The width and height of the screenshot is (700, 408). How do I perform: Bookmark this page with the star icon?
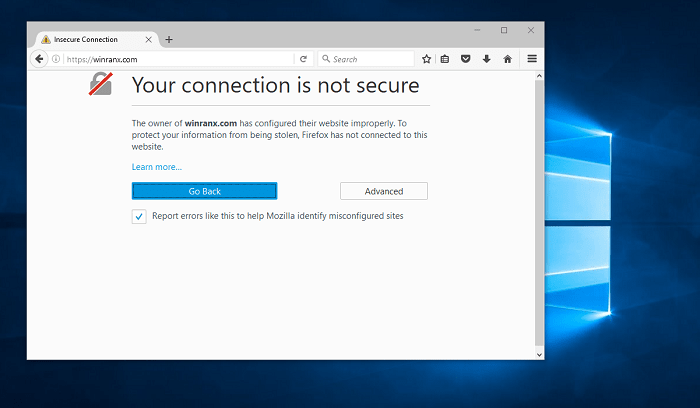coord(426,59)
